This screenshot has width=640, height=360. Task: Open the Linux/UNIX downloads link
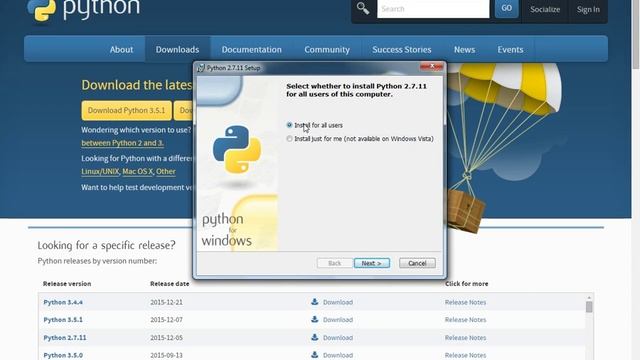point(100,171)
